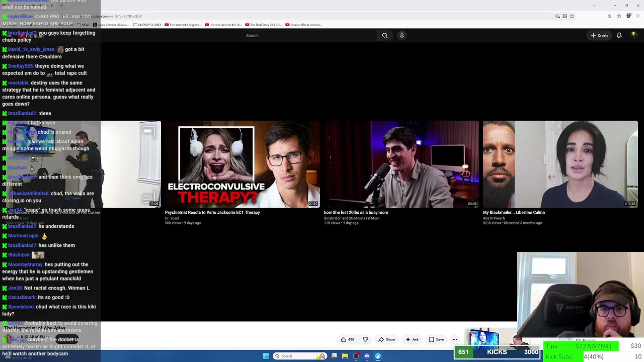
Task: Open 'Rescue efforts continu...' bookmark
Action: (303, 25)
